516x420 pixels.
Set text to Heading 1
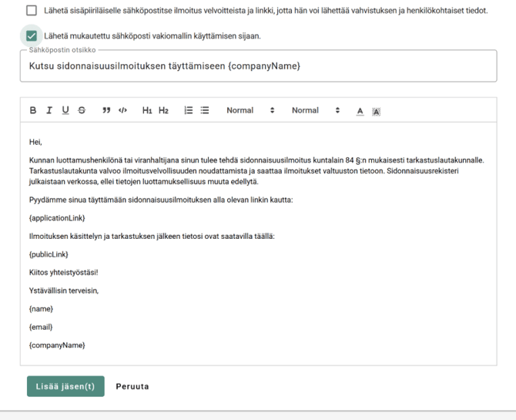click(x=147, y=110)
